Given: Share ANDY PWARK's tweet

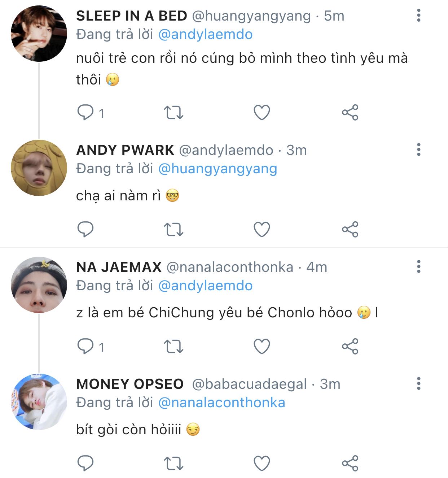Looking at the screenshot, I should [350, 229].
